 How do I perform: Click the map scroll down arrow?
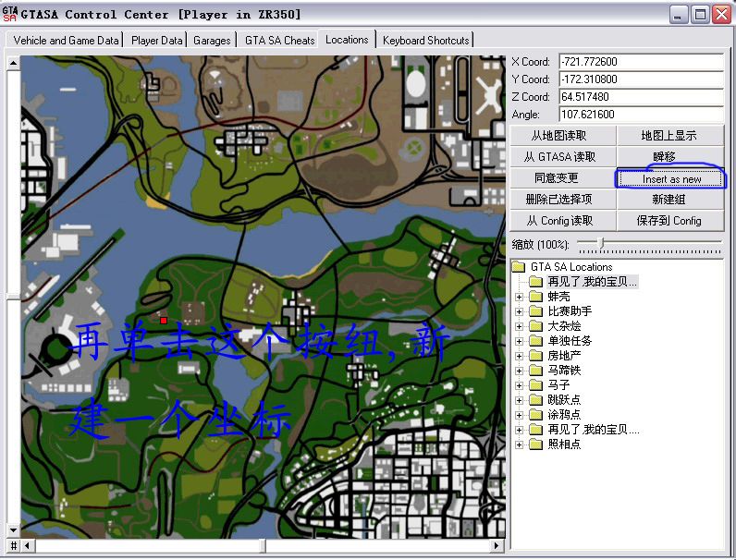14,530
